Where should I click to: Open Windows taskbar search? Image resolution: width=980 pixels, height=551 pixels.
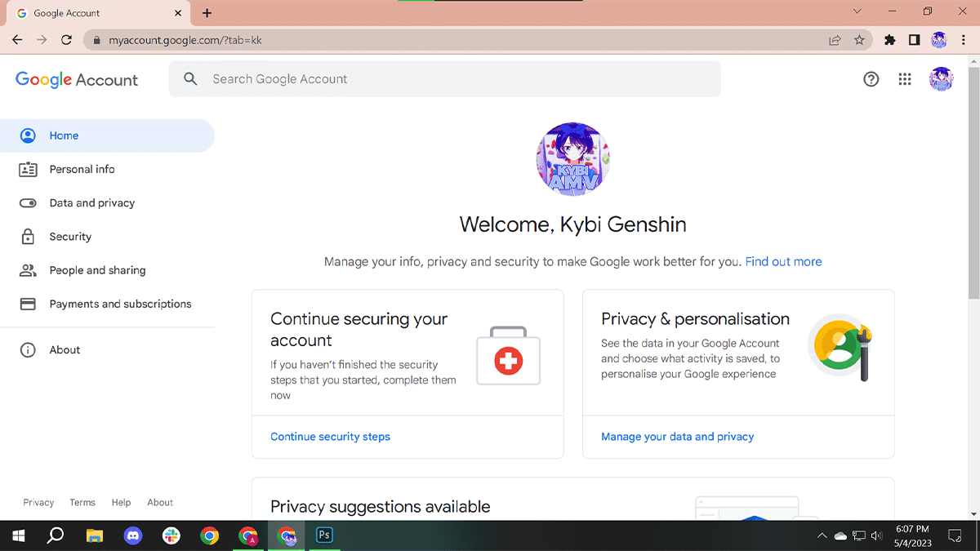(x=56, y=535)
